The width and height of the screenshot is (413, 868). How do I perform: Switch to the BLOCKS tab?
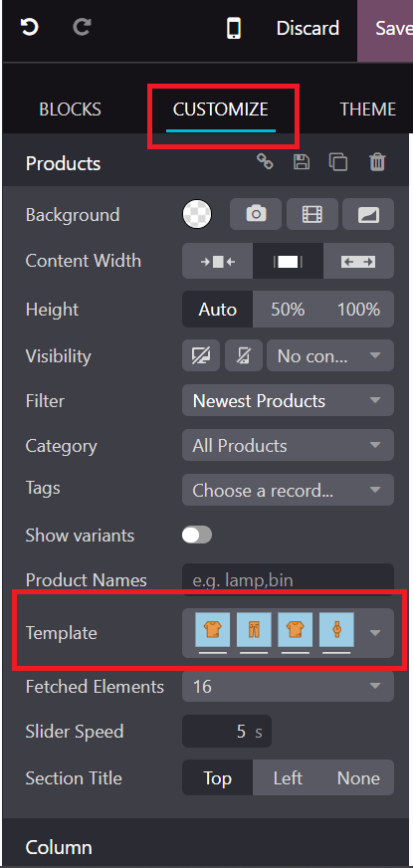tap(71, 109)
